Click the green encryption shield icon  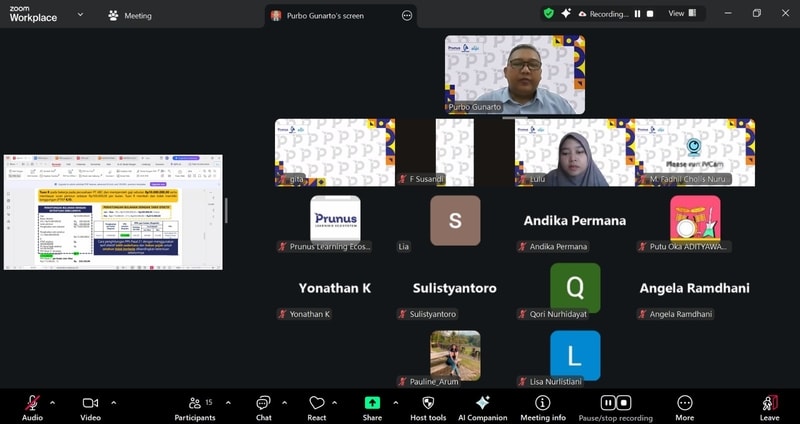pos(548,13)
